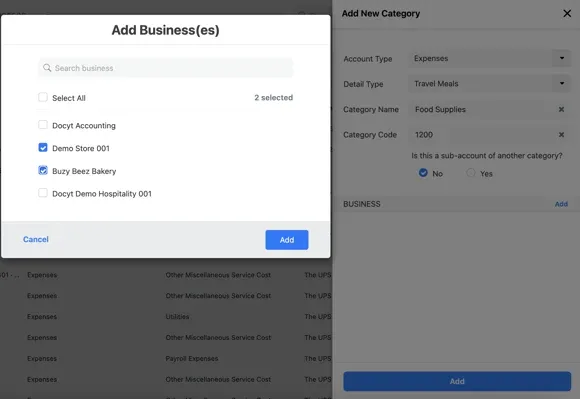Screen dimensions: 580x399
Task: Check the Select All checkbox
Action: (x=43, y=97)
